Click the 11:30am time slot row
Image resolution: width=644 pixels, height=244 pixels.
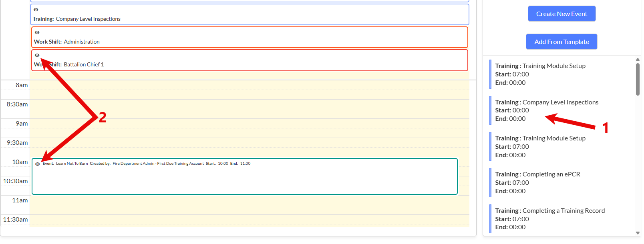[249, 220]
